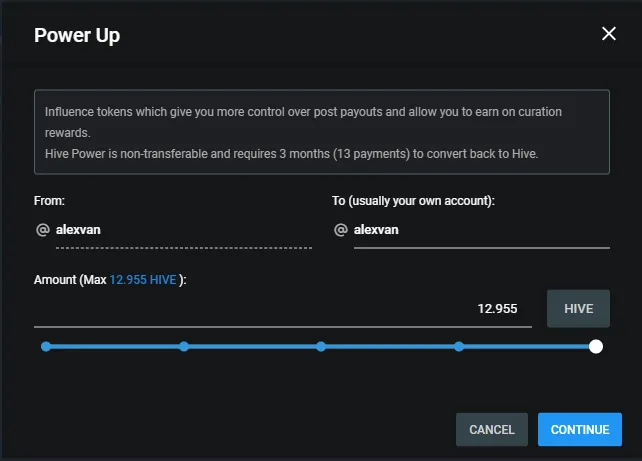Viewport: 642px width, 461px height.
Task: Click slider track between 75% and 100%
Action: (527, 347)
